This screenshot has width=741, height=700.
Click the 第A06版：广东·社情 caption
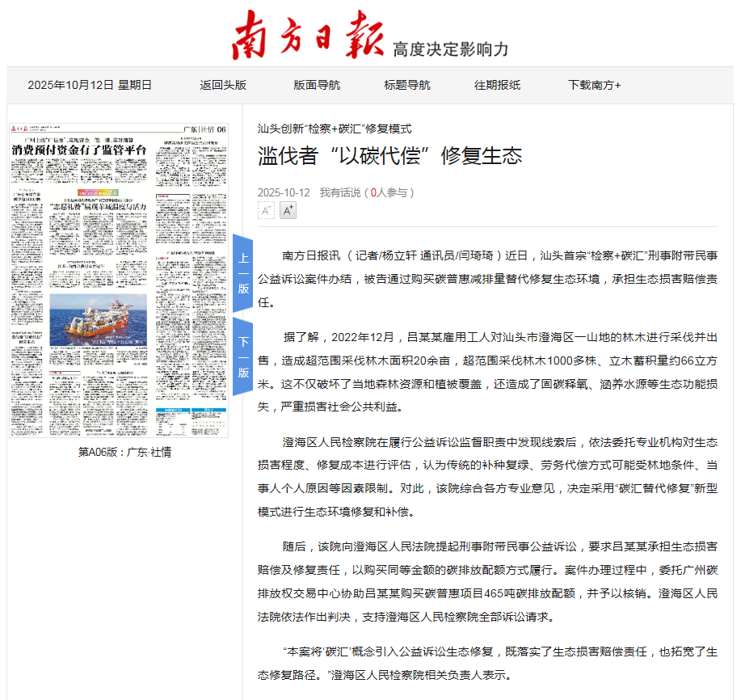pyautogui.click(x=124, y=452)
